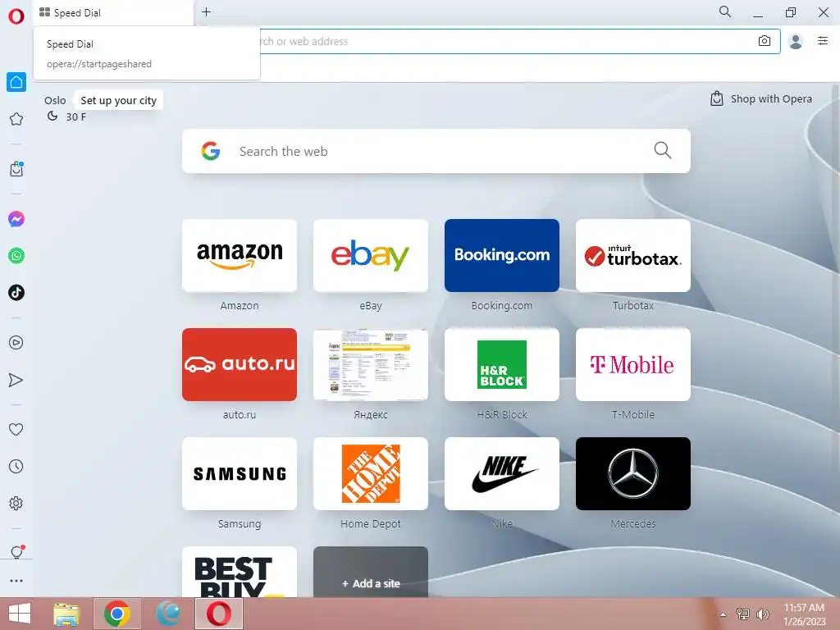Open the Best Buy speed dial tile
The width and height of the screenshot is (840, 630).
(x=240, y=572)
